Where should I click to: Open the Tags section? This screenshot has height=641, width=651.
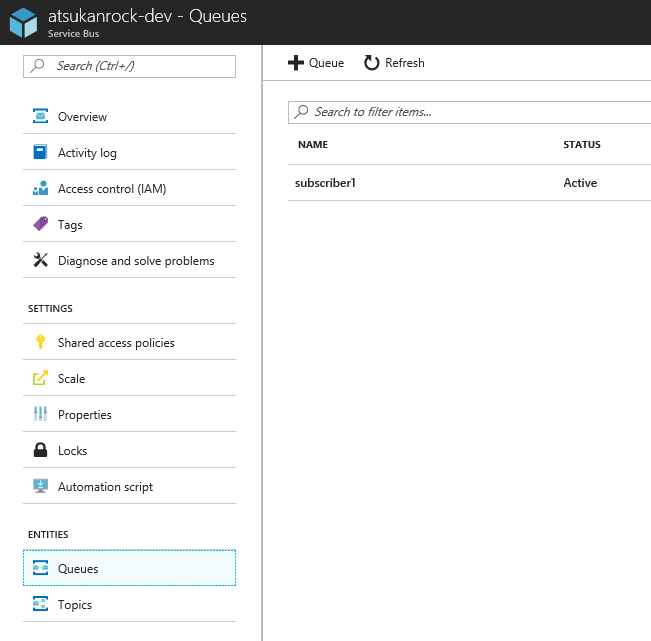(130, 224)
